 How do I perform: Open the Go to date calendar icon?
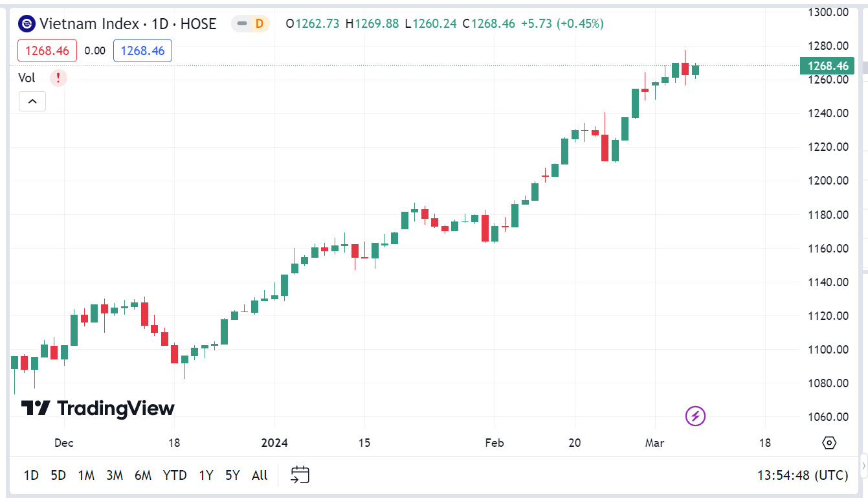[300, 475]
